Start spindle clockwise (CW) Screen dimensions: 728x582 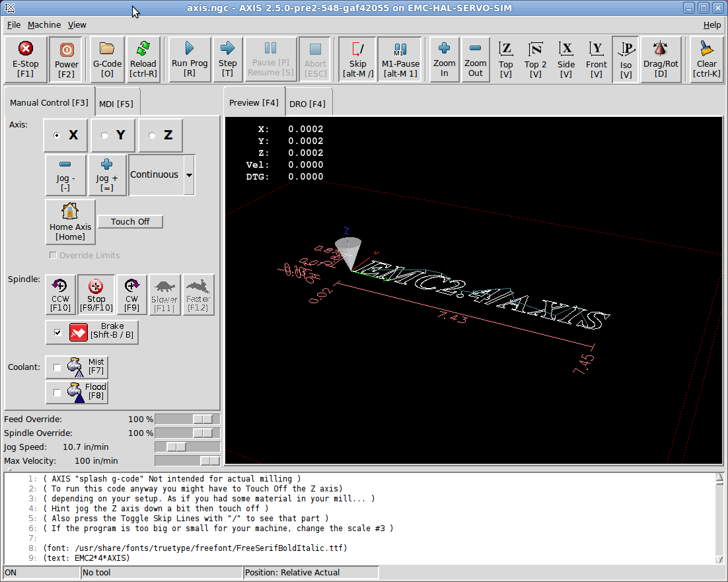tap(132, 295)
